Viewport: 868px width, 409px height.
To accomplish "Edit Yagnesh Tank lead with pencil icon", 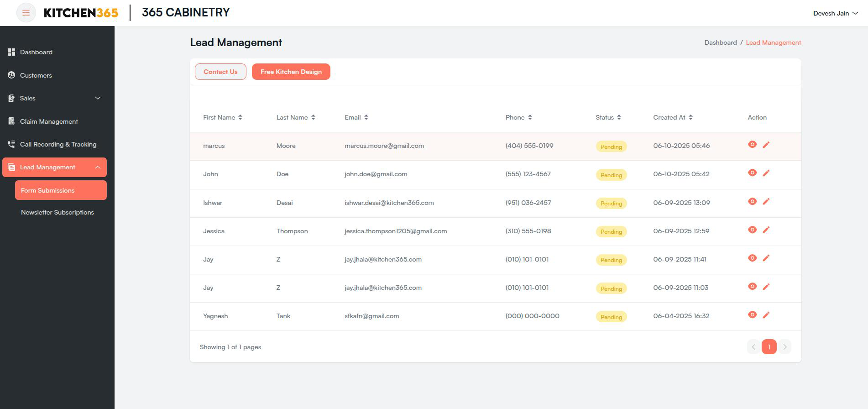I will click(766, 315).
